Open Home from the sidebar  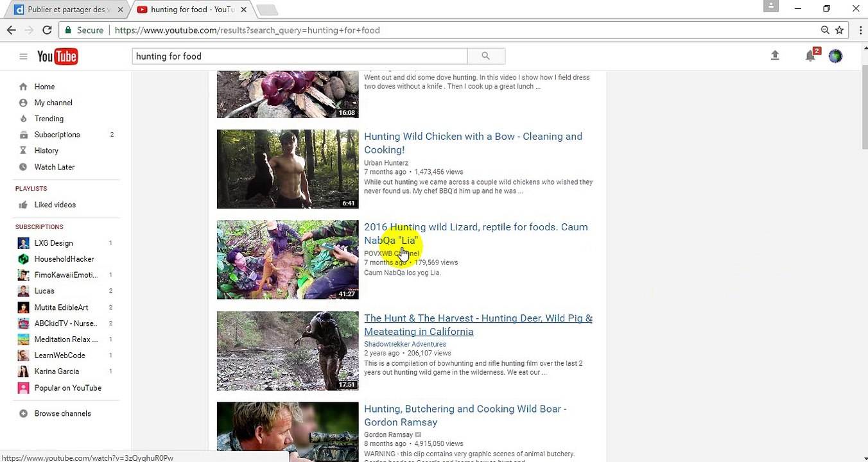[44, 87]
